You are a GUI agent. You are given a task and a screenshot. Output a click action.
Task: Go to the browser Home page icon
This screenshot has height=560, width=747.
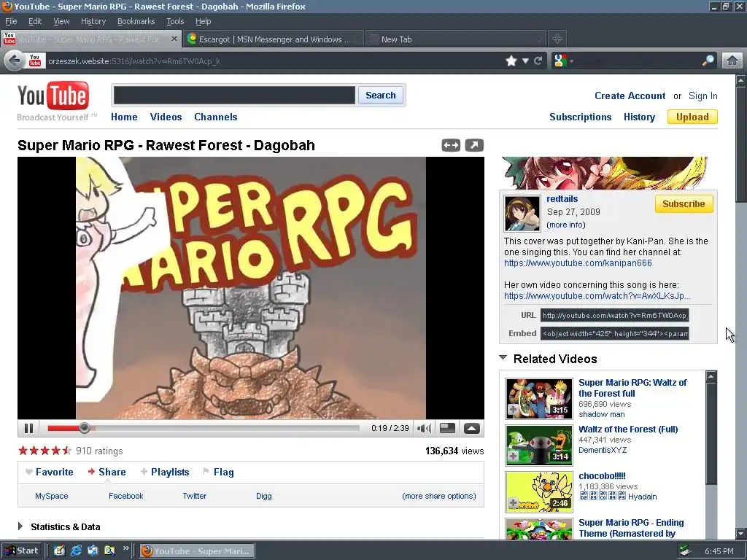point(732,61)
